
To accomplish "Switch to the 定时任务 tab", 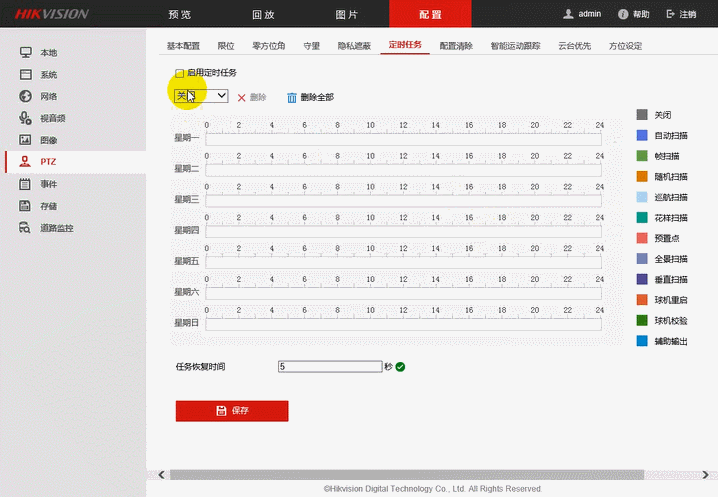I will (x=405, y=45).
